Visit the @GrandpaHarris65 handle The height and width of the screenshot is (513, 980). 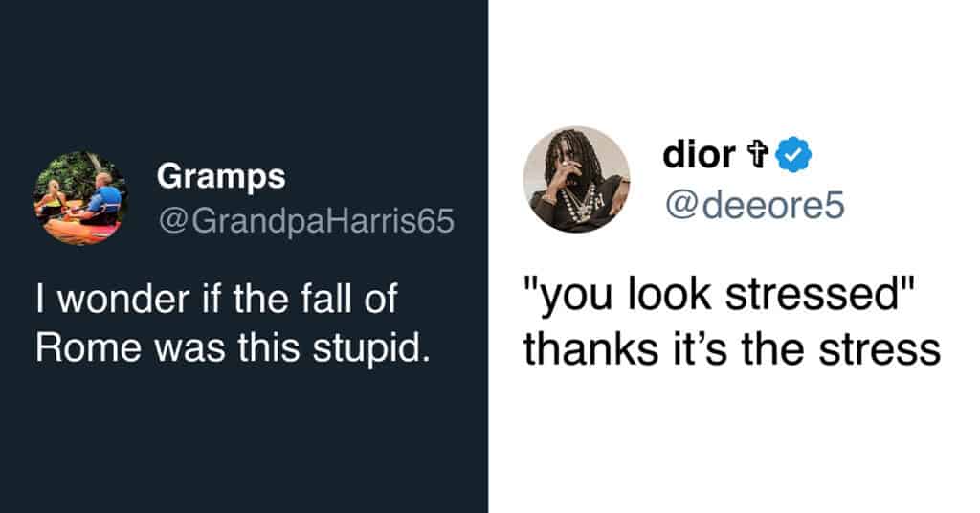coord(304,222)
